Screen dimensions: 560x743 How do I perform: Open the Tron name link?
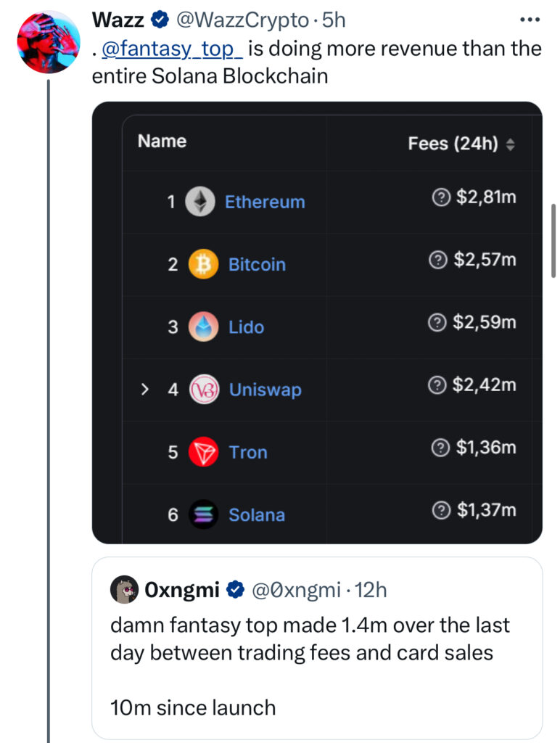point(248,452)
